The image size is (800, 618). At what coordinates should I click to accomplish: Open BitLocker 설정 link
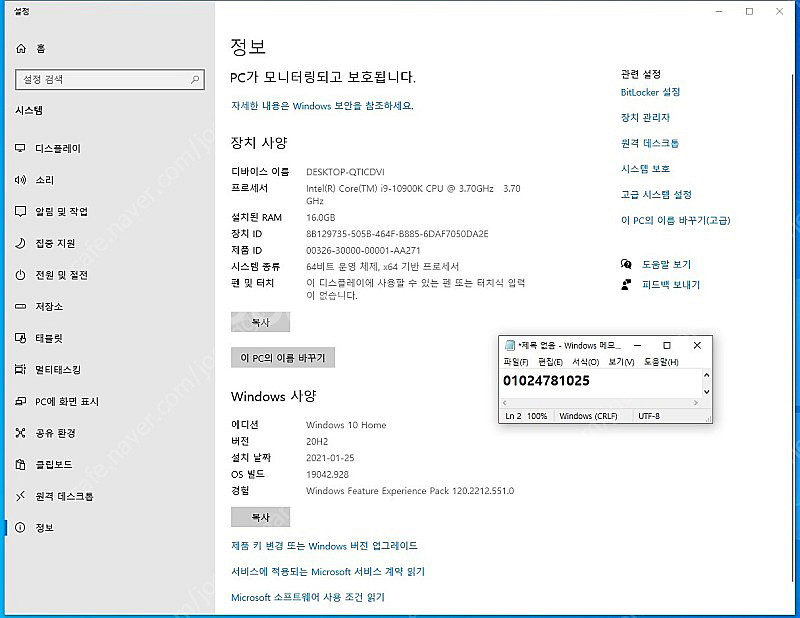pos(650,92)
